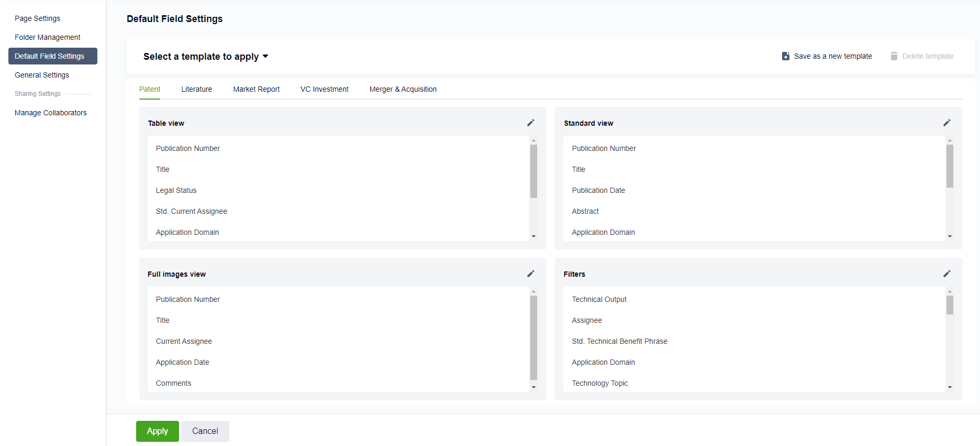Open the Market Report tab
Viewport: 980px width, 446px height.
click(256, 89)
